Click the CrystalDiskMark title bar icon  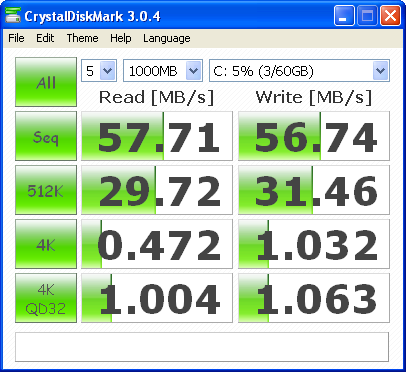click(13, 15)
